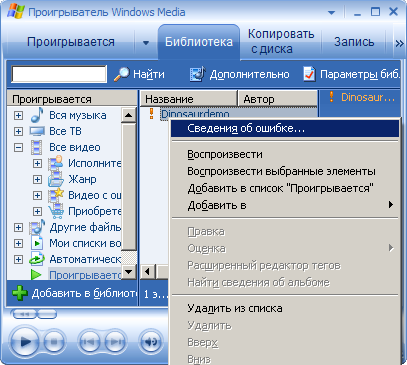The image size is (407, 365).
Task: Show more tabs with the double chevron
Action: (399, 43)
